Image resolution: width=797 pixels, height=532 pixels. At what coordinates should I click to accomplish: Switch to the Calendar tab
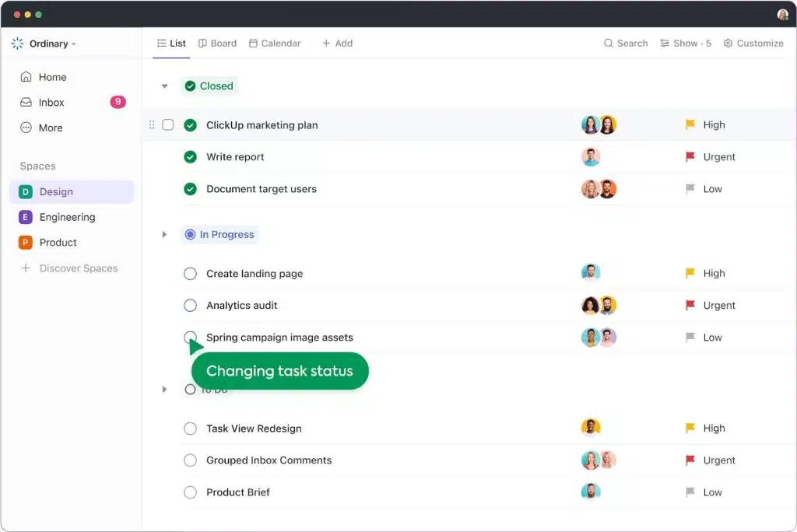pyautogui.click(x=275, y=44)
